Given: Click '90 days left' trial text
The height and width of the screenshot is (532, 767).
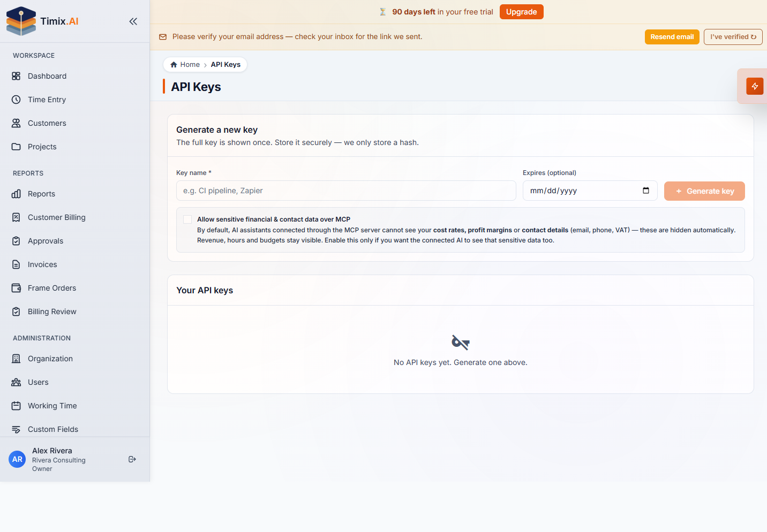Looking at the screenshot, I should [x=413, y=12].
